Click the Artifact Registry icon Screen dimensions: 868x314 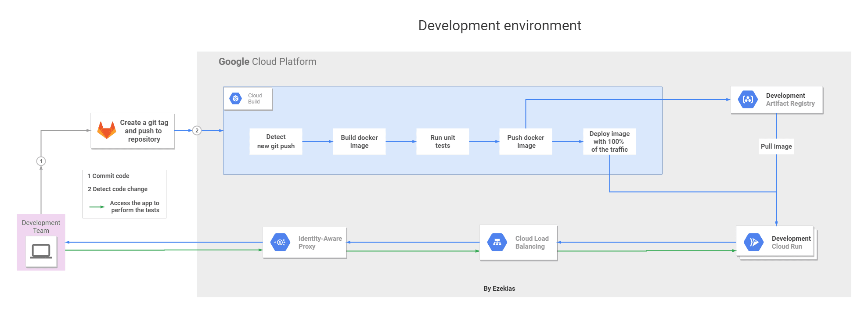coord(748,100)
